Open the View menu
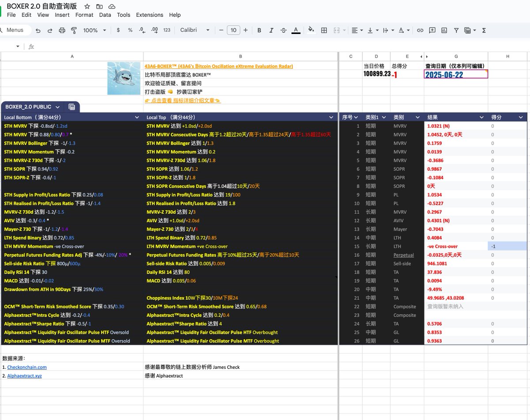 pos(43,15)
